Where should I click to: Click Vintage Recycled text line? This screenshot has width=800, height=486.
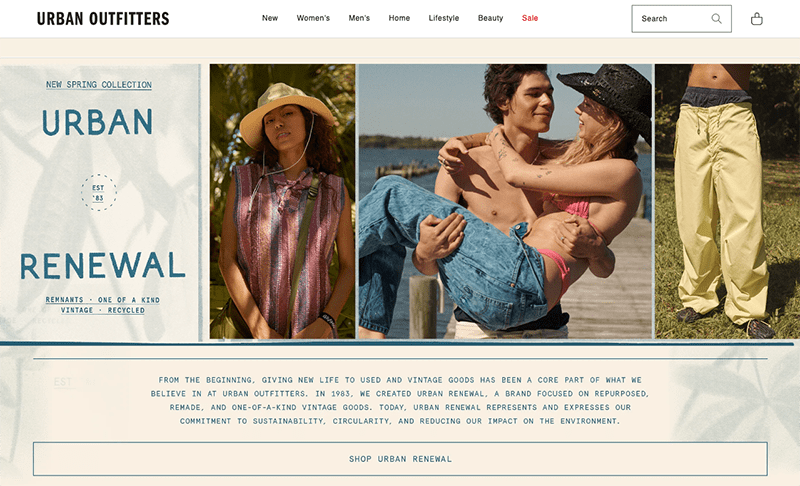(103, 310)
